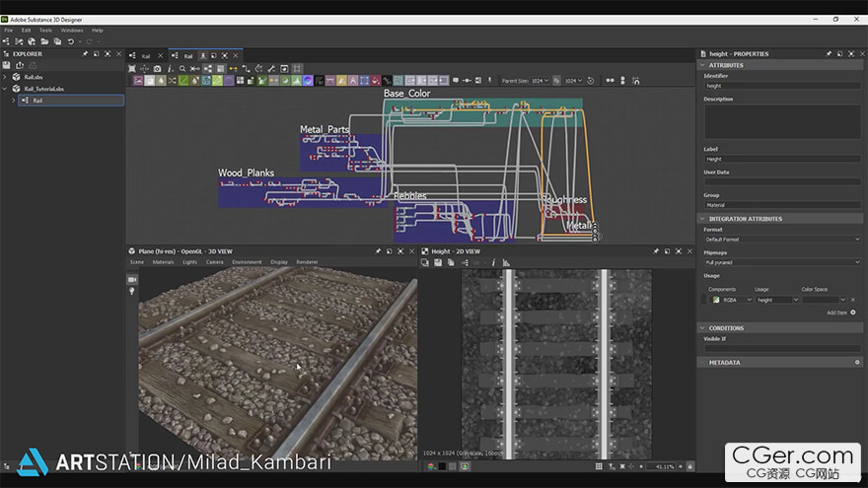Toggle pin on height Properties panel
Viewport: 868px width, 488px height.
[x=829, y=53]
